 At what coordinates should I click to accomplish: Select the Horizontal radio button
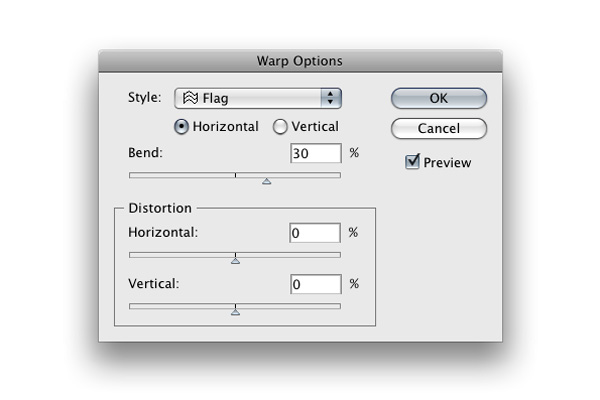[181, 127]
